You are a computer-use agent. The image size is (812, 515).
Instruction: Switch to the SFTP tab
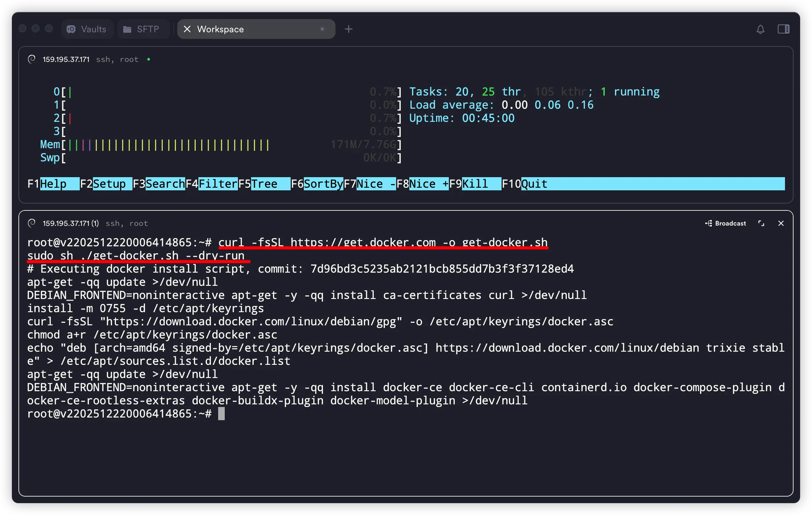pos(143,29)
